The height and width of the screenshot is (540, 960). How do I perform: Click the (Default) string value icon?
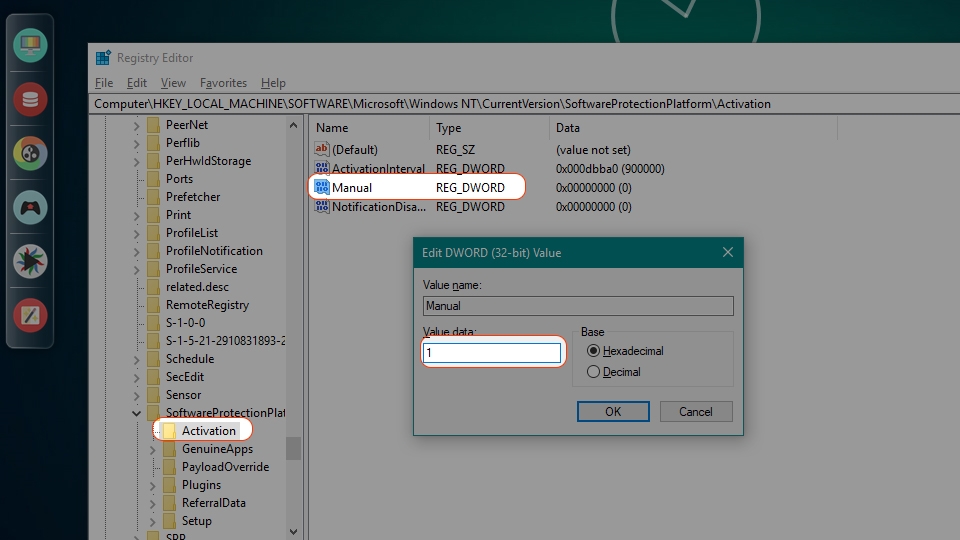point(321,149)
